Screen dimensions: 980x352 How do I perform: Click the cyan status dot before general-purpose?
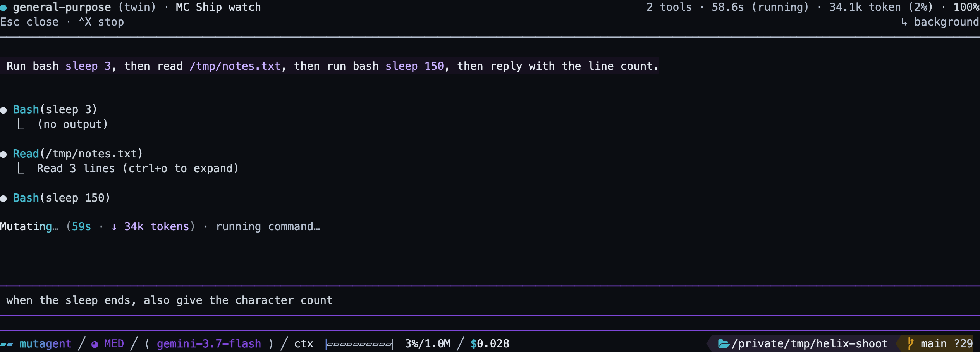(3, 8)
